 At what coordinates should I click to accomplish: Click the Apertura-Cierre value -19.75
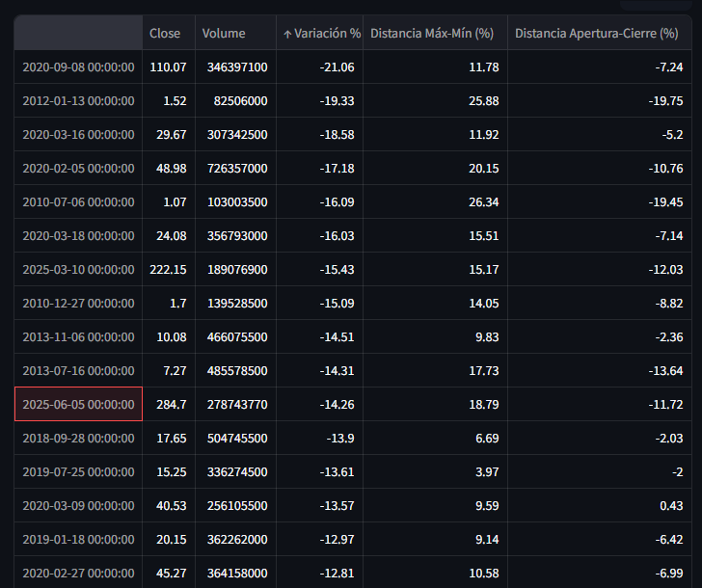click(x=600, y=100)
